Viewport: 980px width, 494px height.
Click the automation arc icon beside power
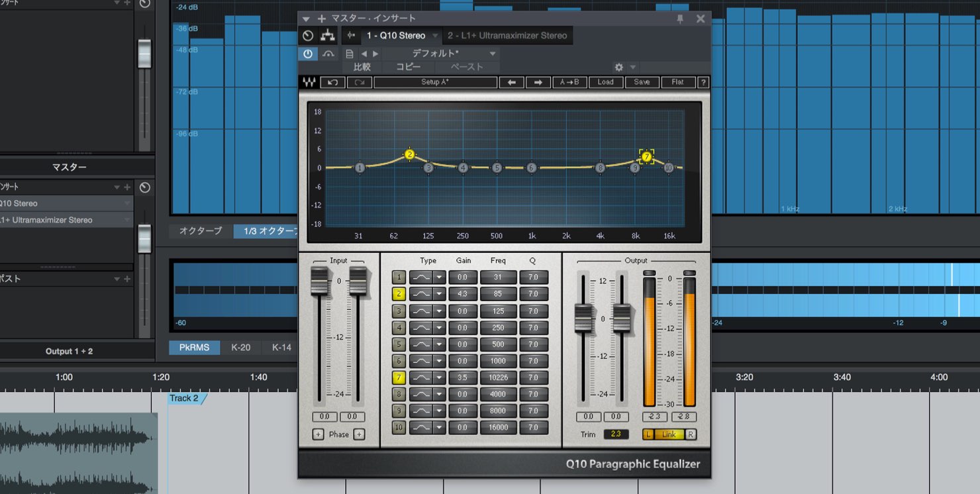(x=328, y=54)
